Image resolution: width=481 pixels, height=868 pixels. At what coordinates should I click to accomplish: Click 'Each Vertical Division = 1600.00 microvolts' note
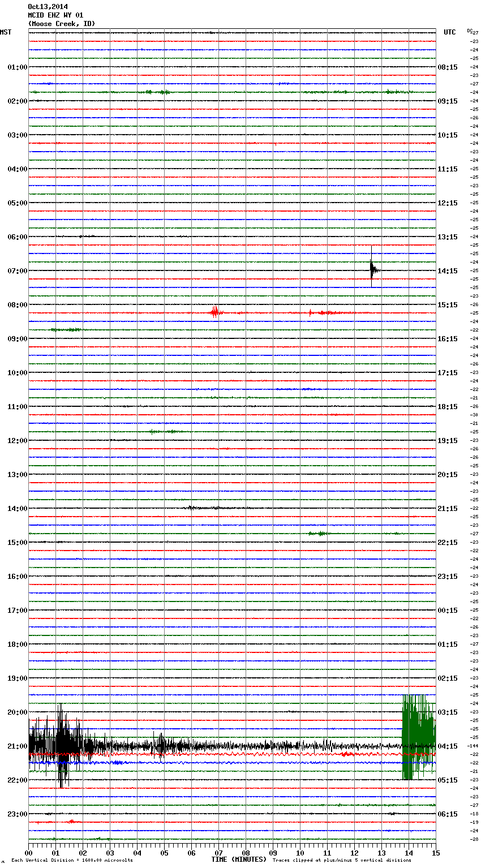click(x=72, y=861)
